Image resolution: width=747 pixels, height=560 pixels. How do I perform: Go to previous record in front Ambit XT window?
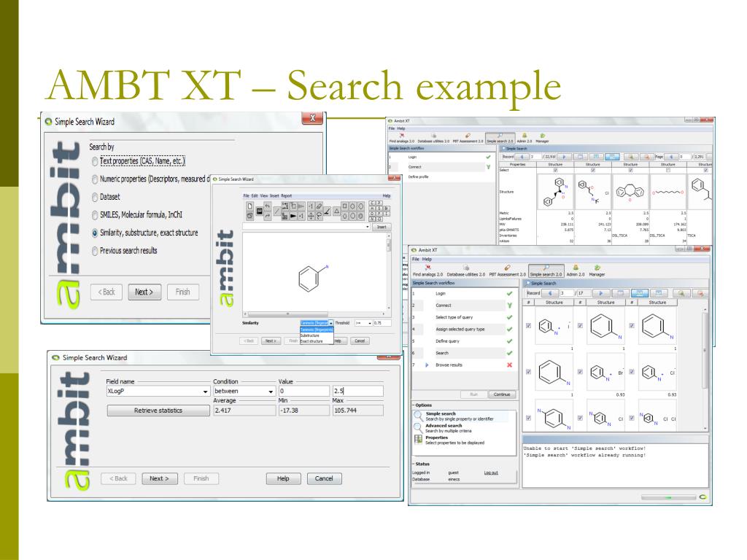550,293
